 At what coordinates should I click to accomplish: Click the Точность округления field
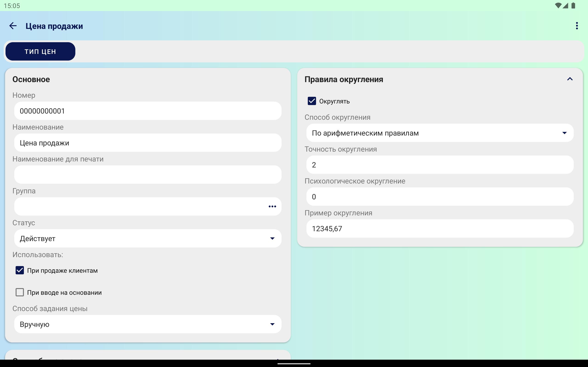click(440, 165)
